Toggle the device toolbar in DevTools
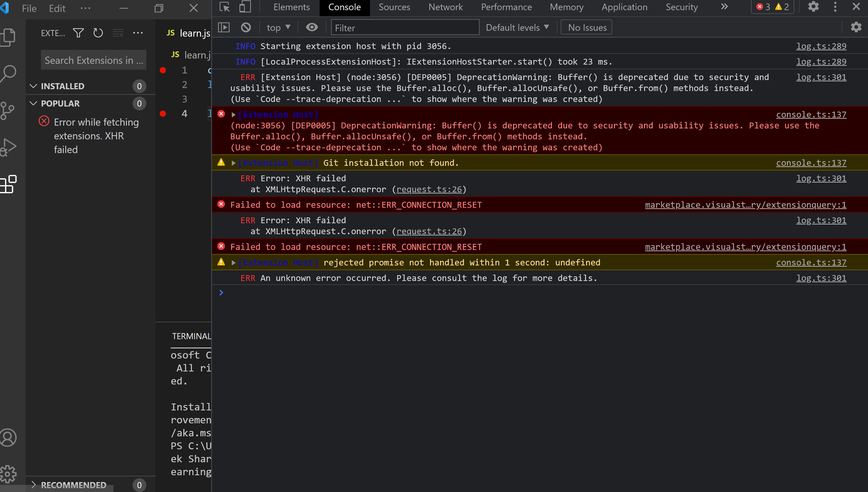Screen dimensions: 868x492 click(245, 7)
